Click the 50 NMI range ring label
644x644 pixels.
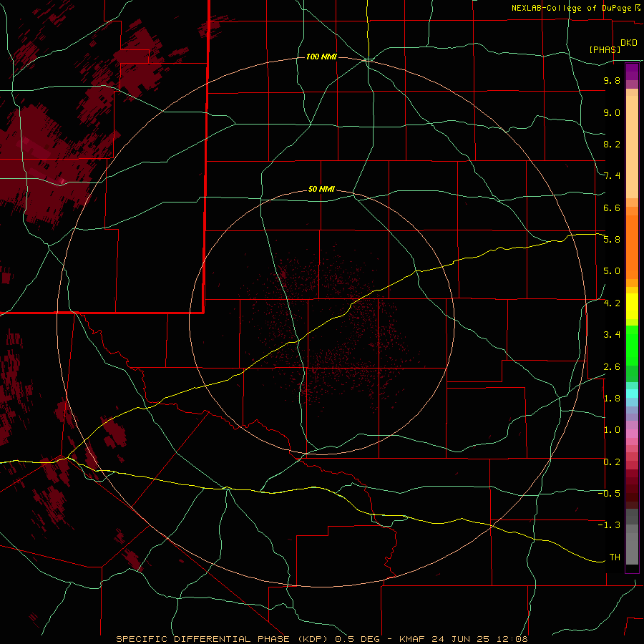(x=321, y=189)
